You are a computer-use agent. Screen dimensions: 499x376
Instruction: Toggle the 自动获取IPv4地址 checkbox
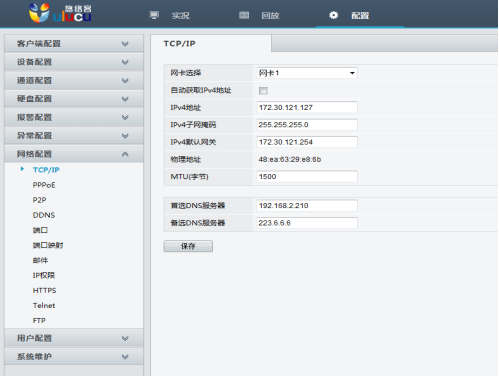(263, 91)
